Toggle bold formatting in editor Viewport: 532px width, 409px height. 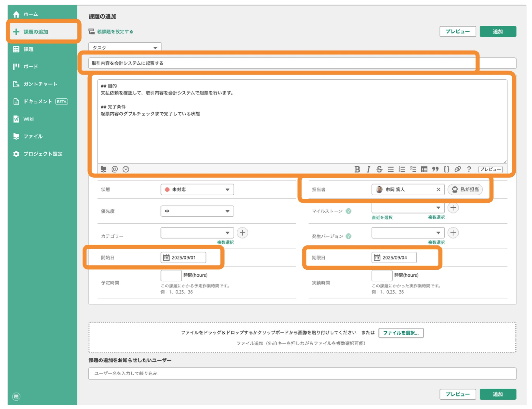357,169
